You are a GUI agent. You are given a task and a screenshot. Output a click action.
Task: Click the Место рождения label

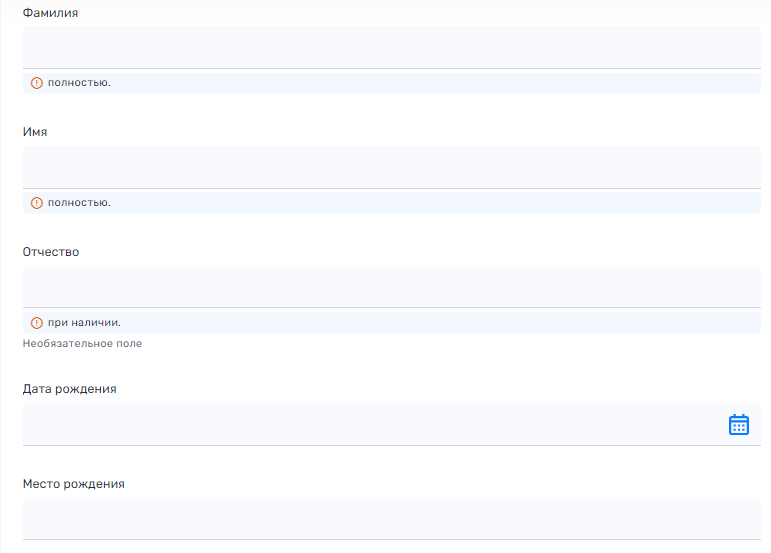pos(73,484)
